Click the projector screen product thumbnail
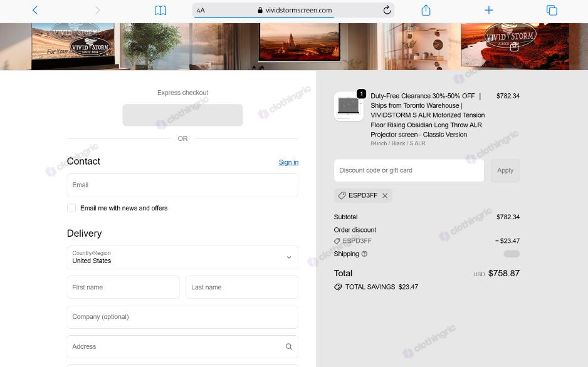Screen dimensions: 588x367 pos(349,106)
